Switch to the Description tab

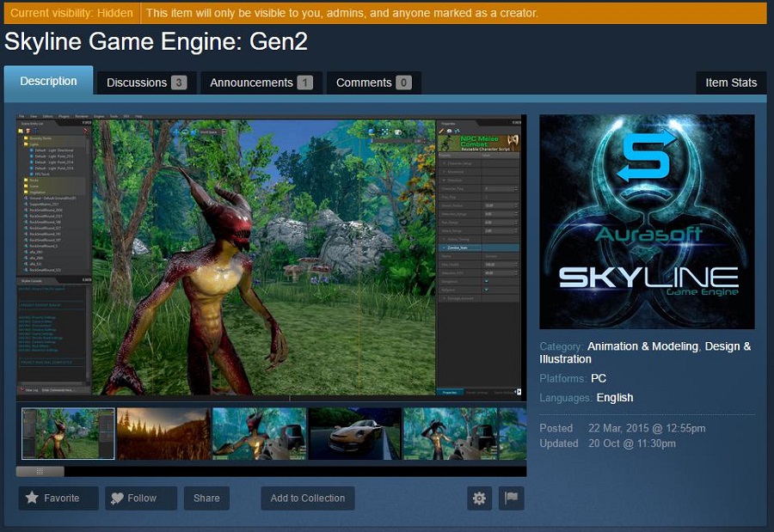pos(48,81)
